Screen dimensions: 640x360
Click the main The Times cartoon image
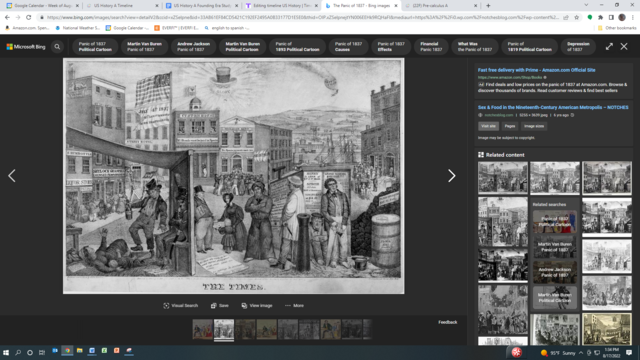tap(233, 176)
